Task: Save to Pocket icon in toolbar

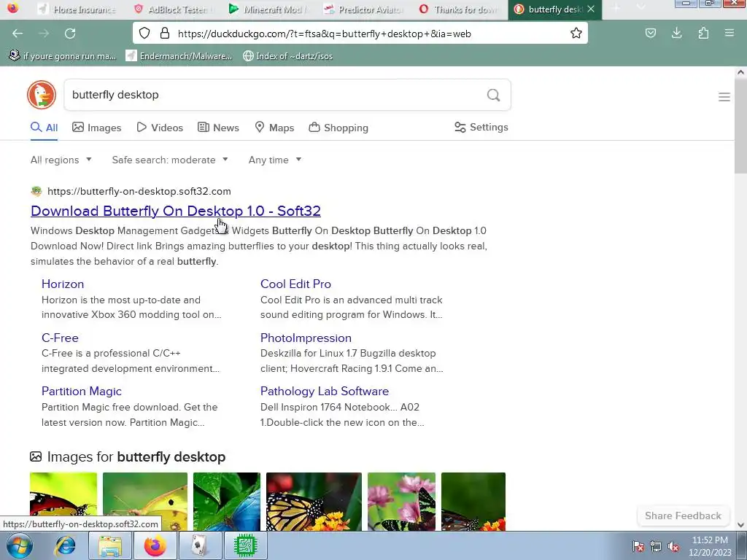Action: (650, 34)
